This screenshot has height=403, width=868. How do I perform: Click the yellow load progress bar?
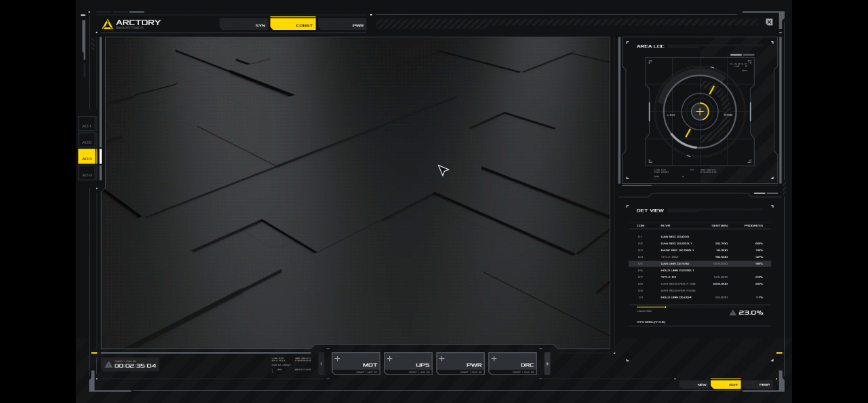(x=651, y=307)
